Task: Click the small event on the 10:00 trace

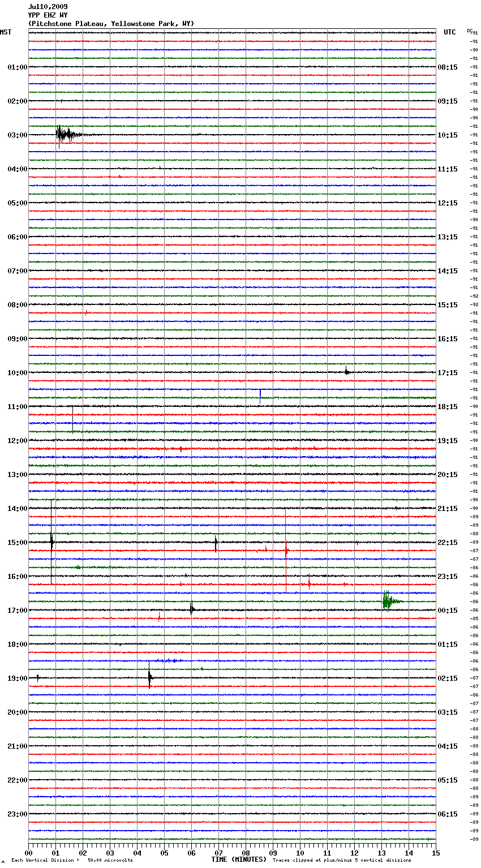Action: point(347,371)
